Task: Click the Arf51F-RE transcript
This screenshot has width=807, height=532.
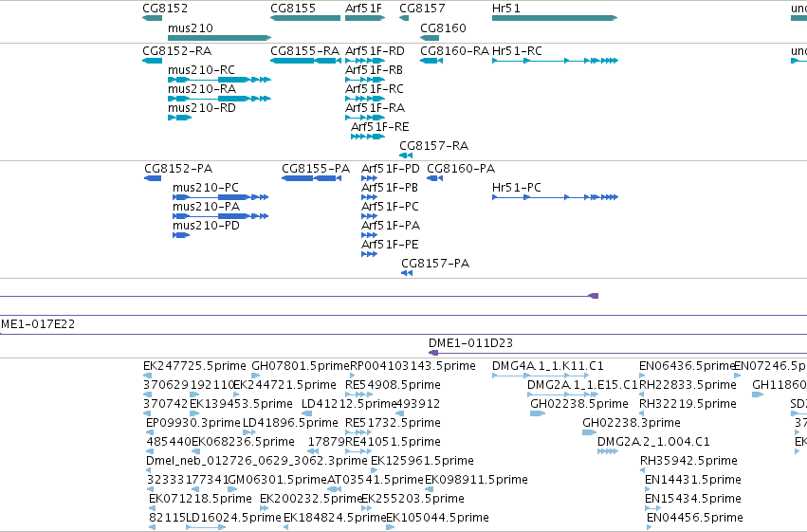Action: coord(368,137)
